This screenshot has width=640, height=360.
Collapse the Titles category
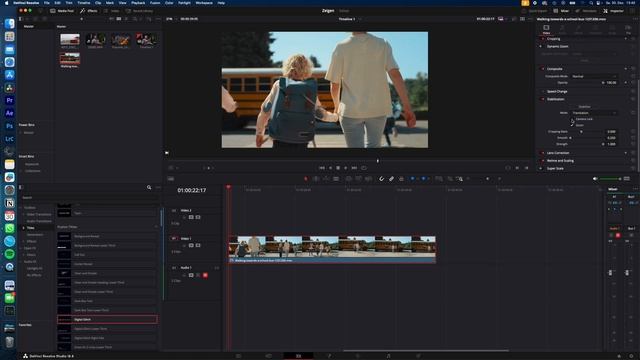point(24,228)
